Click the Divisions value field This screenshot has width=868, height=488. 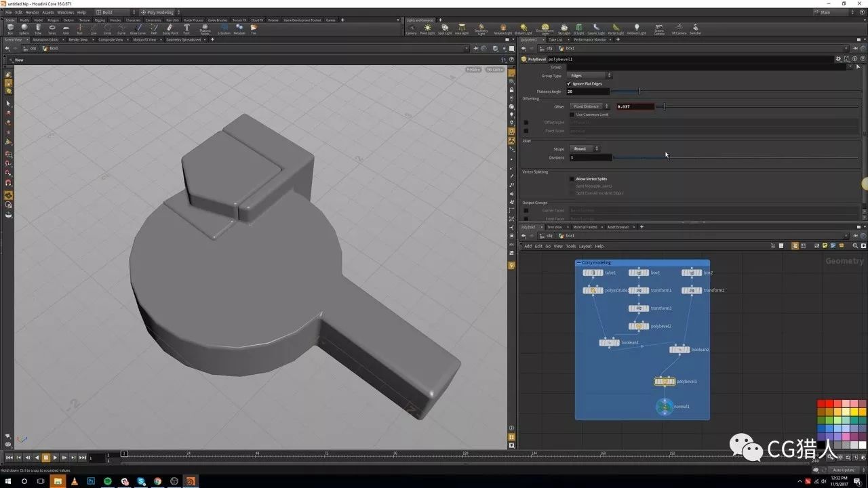[589, 157]
